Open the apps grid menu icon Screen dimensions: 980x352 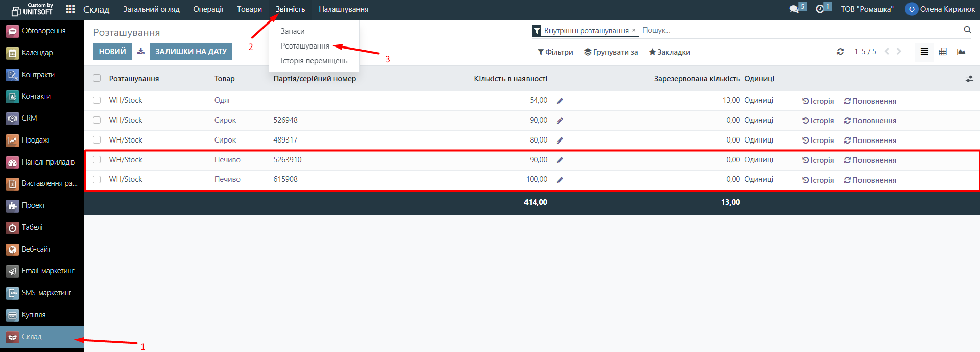[70, 9]
